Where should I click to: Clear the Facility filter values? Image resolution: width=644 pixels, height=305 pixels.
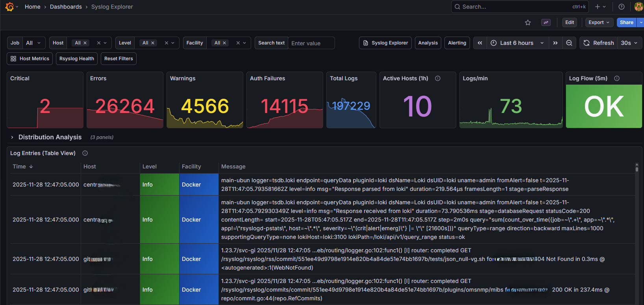[x=238, y=43]
